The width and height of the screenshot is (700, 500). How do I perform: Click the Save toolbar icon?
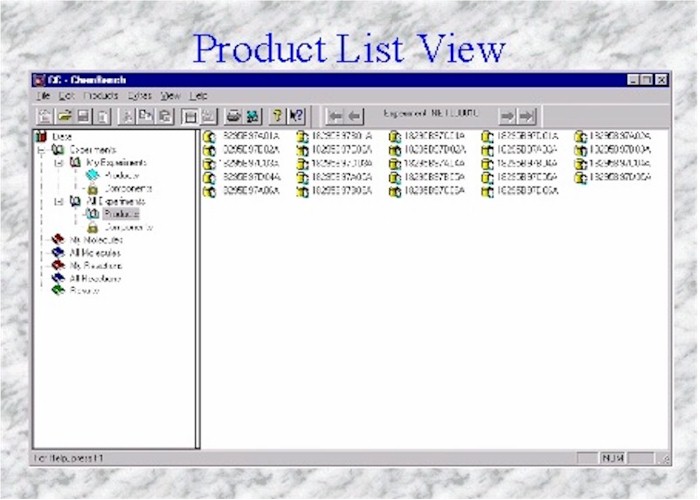click(84, 116)
